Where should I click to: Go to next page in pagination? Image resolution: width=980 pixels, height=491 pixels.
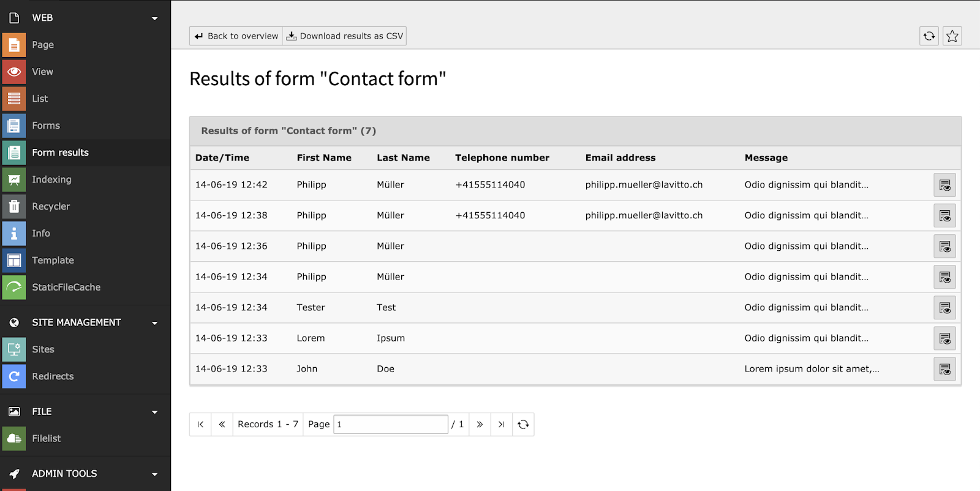pos(480,424)
